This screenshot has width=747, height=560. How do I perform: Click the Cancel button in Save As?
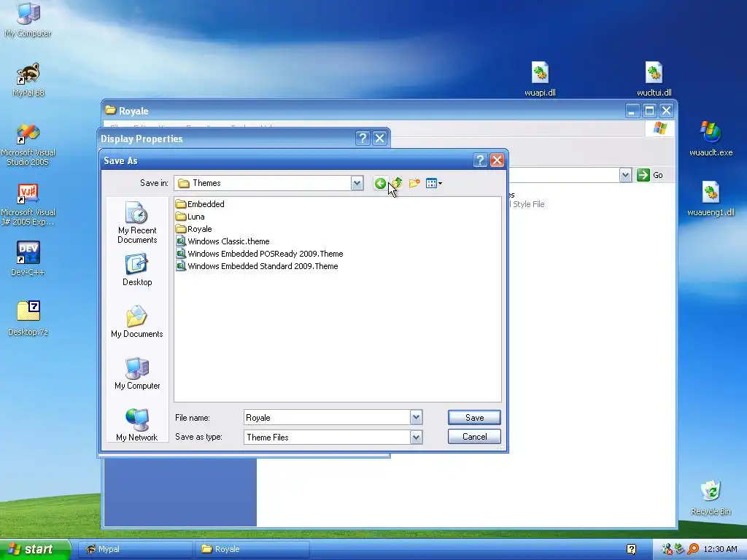point(474,437)
